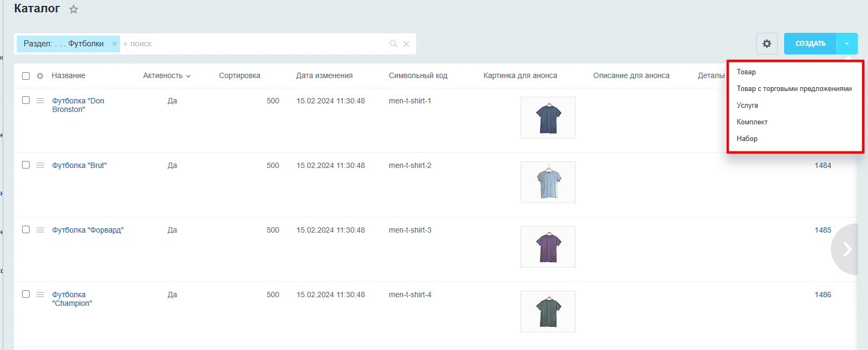Open the Футболка "Форвард" product link
The width and height of the screenshot is (868, 350).
coord(88,230)
